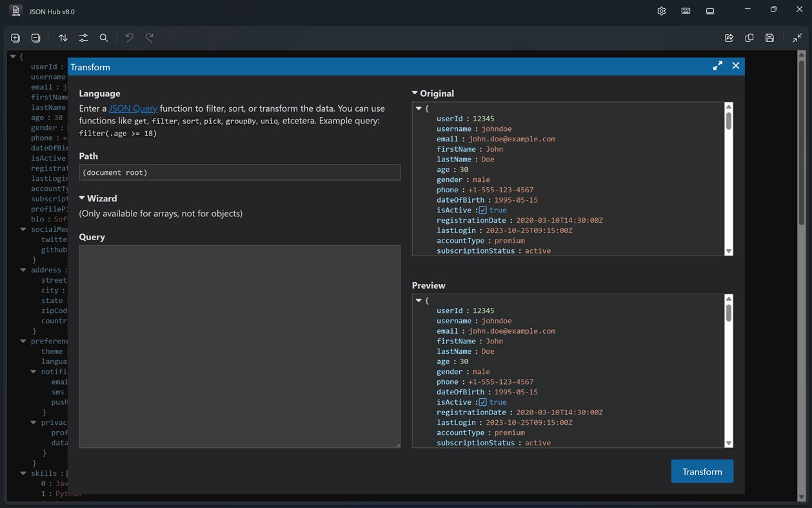Screen dimensions: 812x508
Task: Redo action arrow icon
Action: (149, 38)
